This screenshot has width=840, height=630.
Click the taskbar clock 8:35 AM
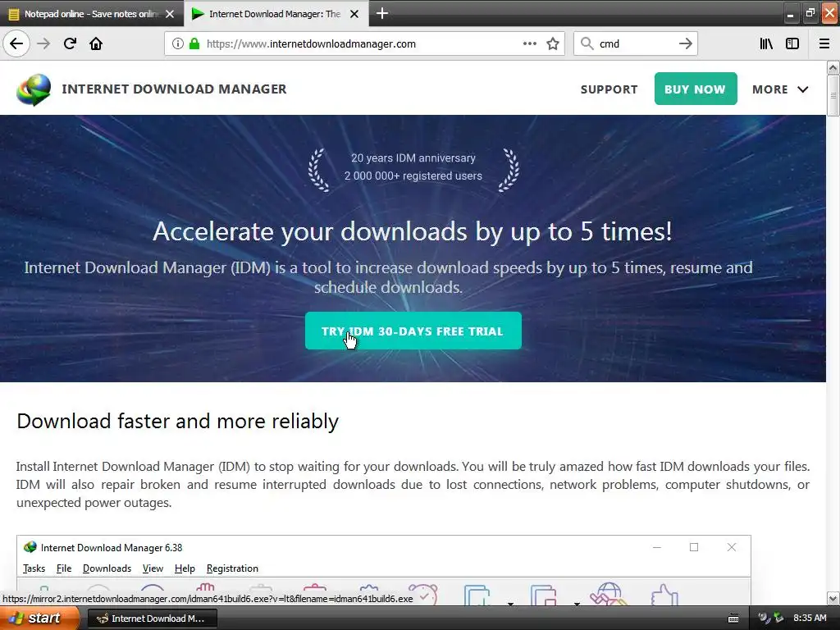810,618
